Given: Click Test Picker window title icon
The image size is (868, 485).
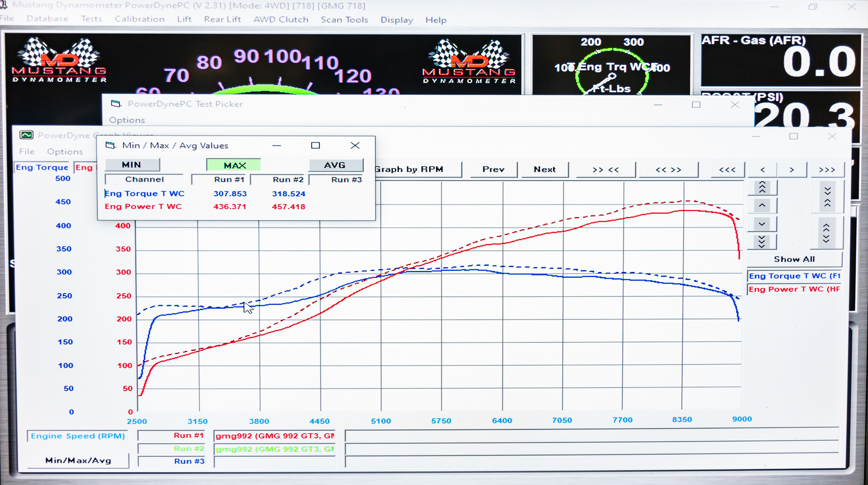Looking at the screenshot, I should tap(116, 104).
